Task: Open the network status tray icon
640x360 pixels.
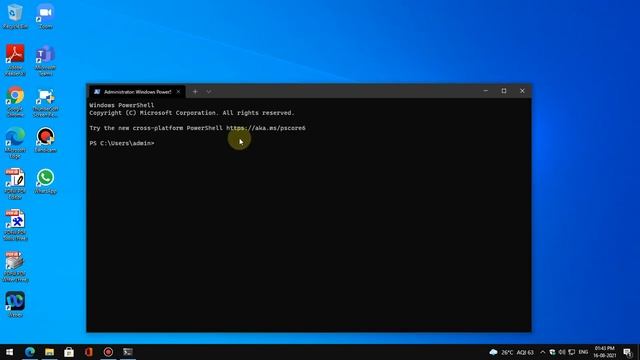Action: (x=572, y=352)
